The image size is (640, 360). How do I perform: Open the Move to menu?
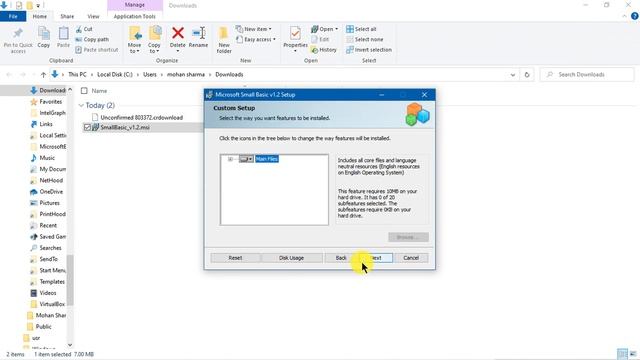click(134, 40)
